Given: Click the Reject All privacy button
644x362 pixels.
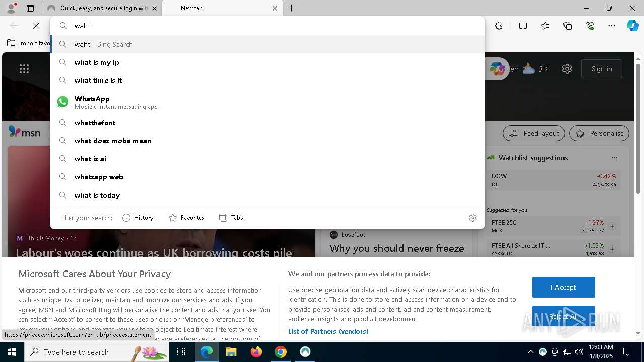Looking at the screenshot, I should [x=563, y=316].
